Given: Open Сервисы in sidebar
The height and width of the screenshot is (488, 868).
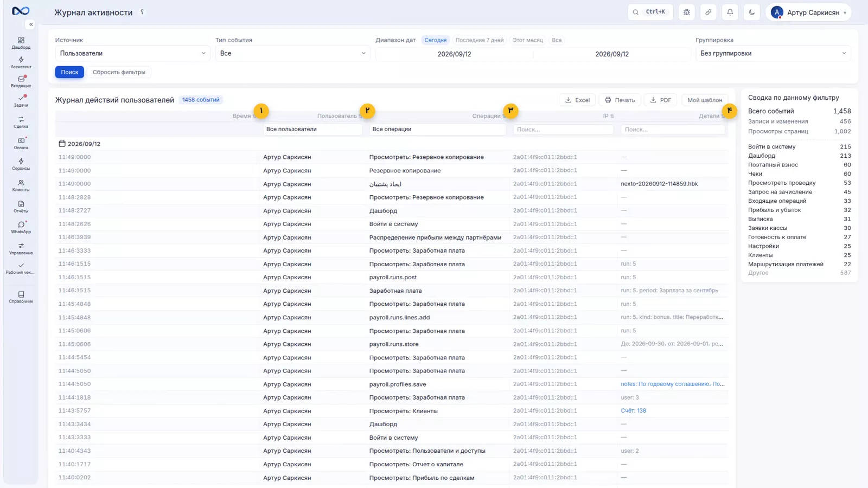Looking at the screenshot, I should (21, 164).
